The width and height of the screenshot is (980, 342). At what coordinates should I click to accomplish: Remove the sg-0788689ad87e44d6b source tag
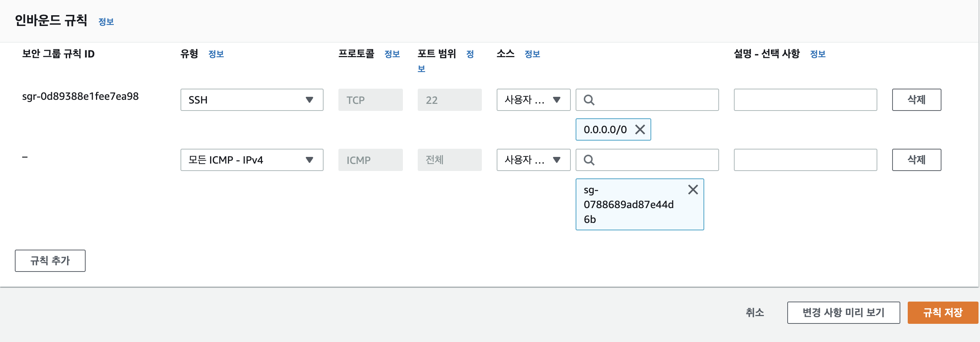693,190
